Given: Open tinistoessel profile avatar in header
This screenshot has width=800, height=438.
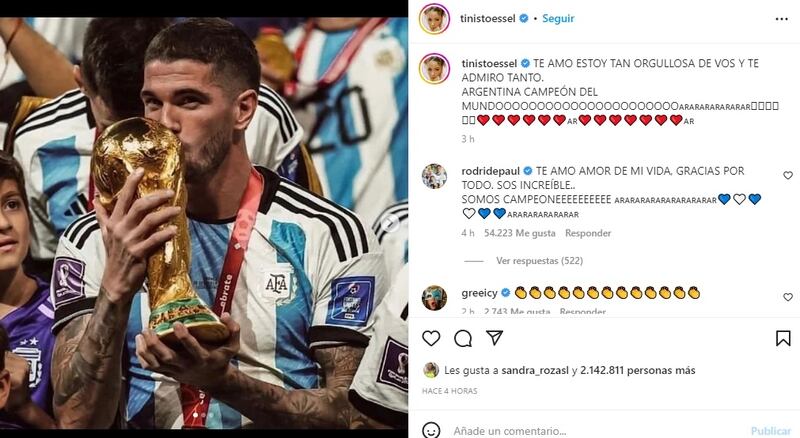Looking at the screenshot, I should 434,19.
